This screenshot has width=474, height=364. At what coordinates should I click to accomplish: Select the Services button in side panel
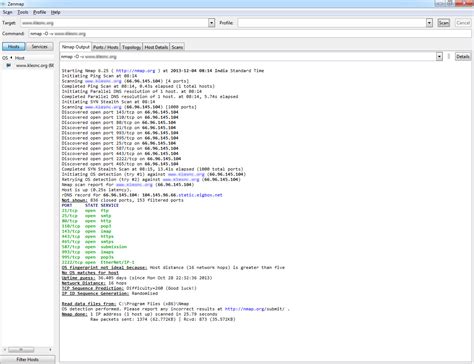[40, 47]
